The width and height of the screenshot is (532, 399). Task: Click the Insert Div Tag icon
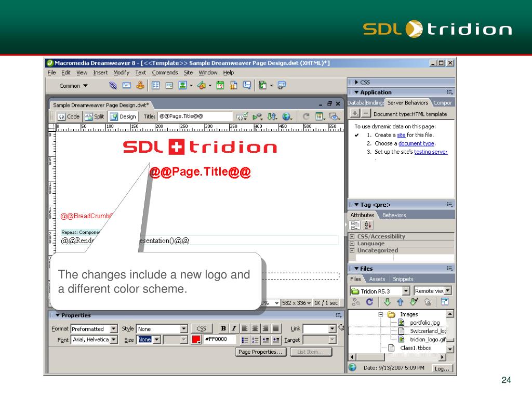(169, 86)
